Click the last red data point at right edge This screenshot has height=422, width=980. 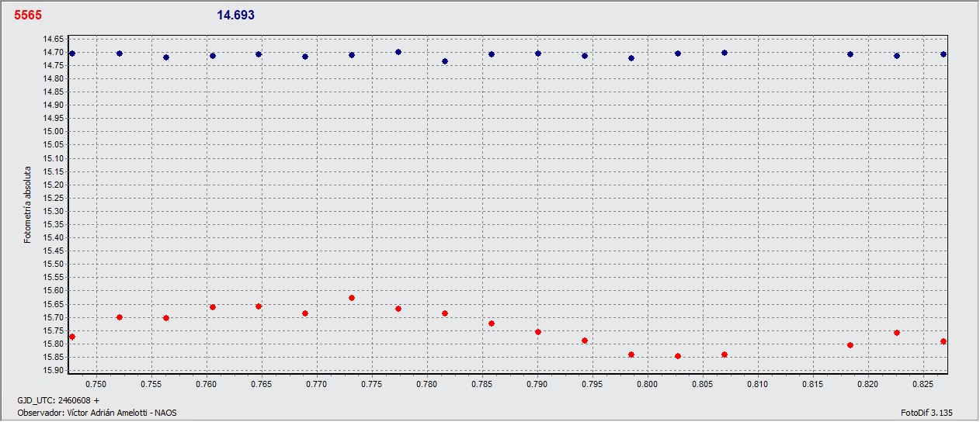pyautogui.click(x=944, y=341)
